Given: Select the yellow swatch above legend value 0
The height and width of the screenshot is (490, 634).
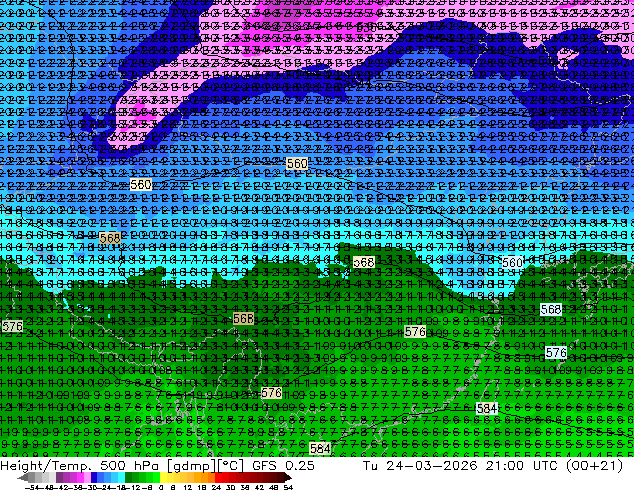Looking at the screenshot, I should (163, 478).
